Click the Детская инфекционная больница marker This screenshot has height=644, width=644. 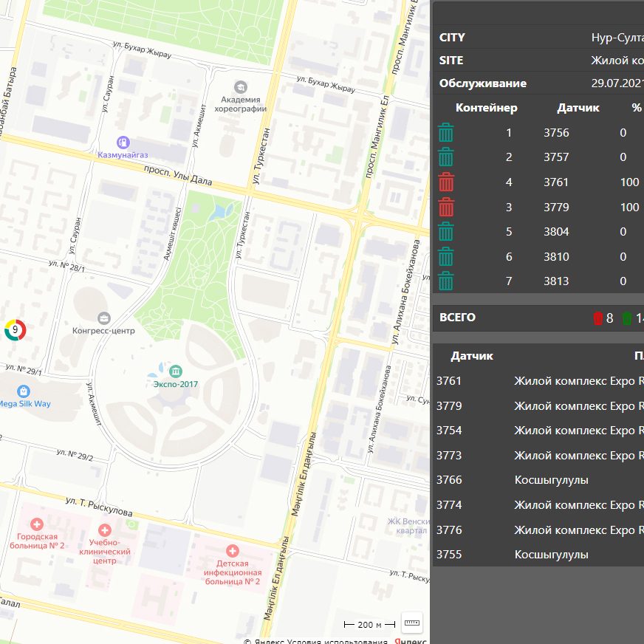tap(232, 551)
